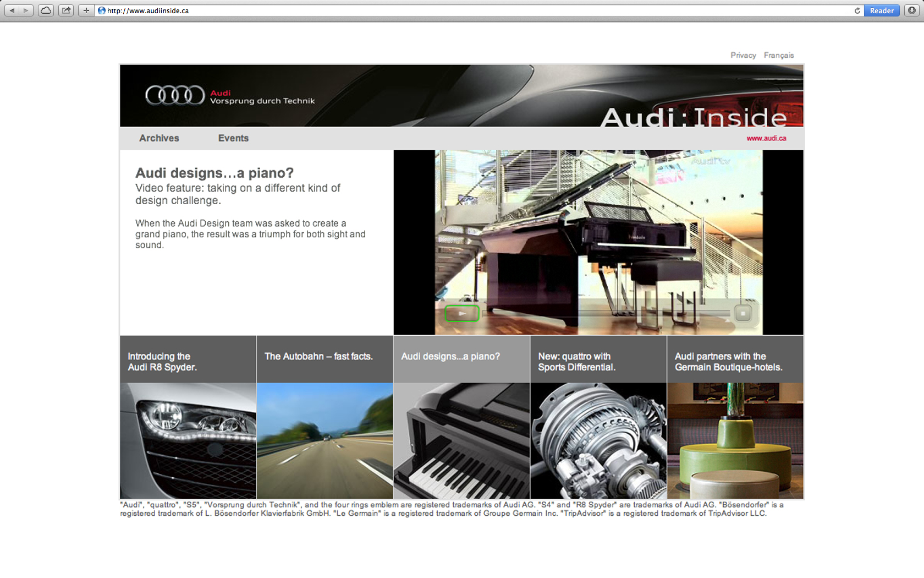Screen dimensions: 924x578
Task: Go forward with the browser forward arrow
Action: 26,10
